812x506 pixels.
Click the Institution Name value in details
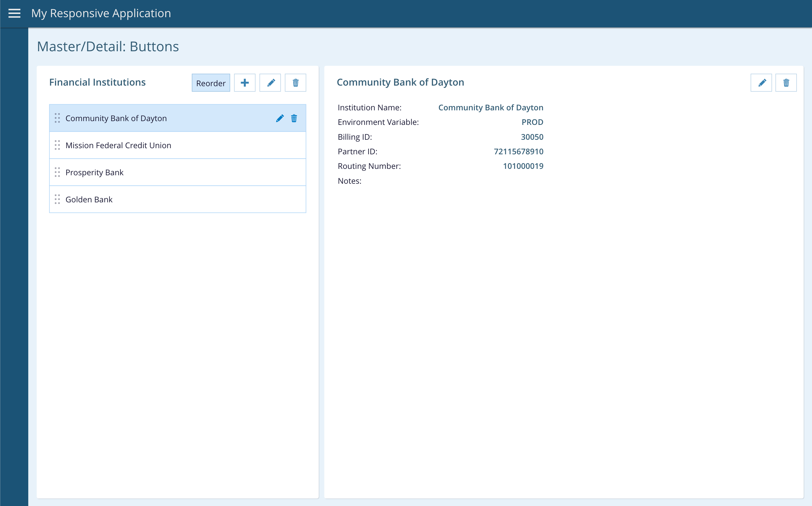pos(491,108)
